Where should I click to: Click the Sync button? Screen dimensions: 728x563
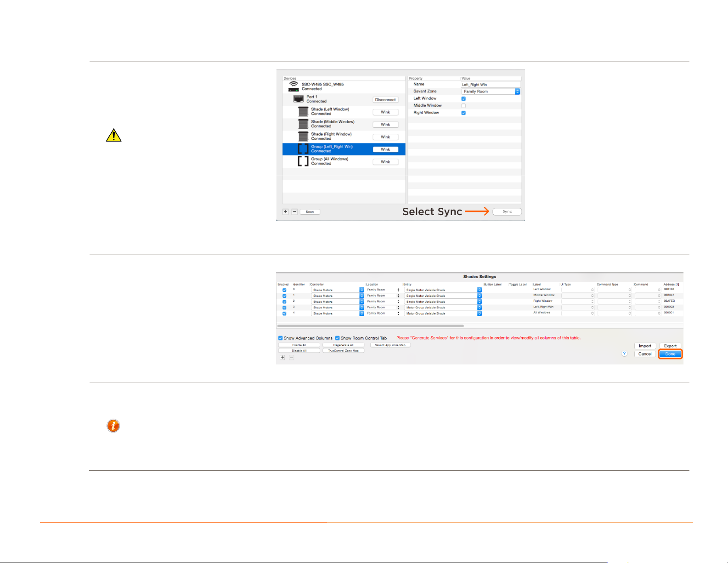pos(507,212)
